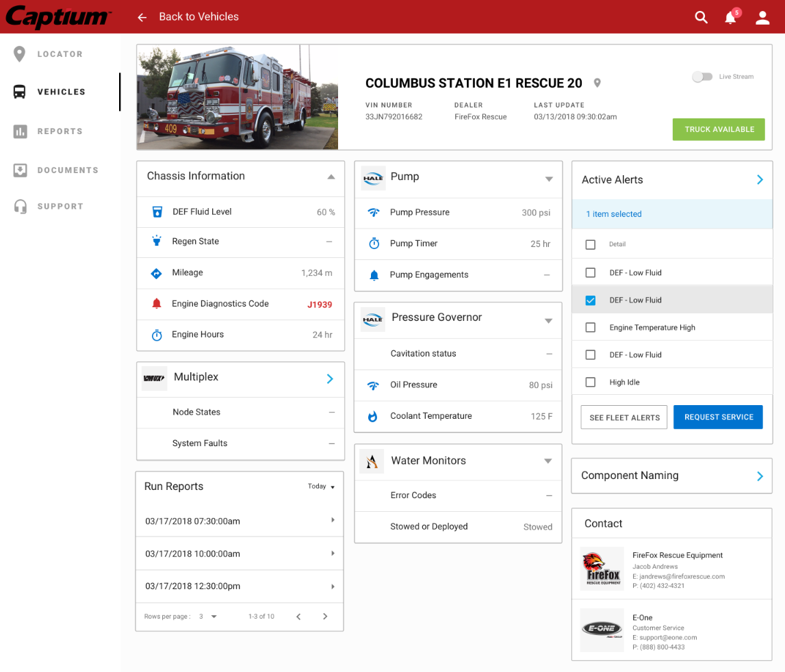Screen dimensions: 785x672
Task: Click the E-One contact logo
Action: pos(602,630)
